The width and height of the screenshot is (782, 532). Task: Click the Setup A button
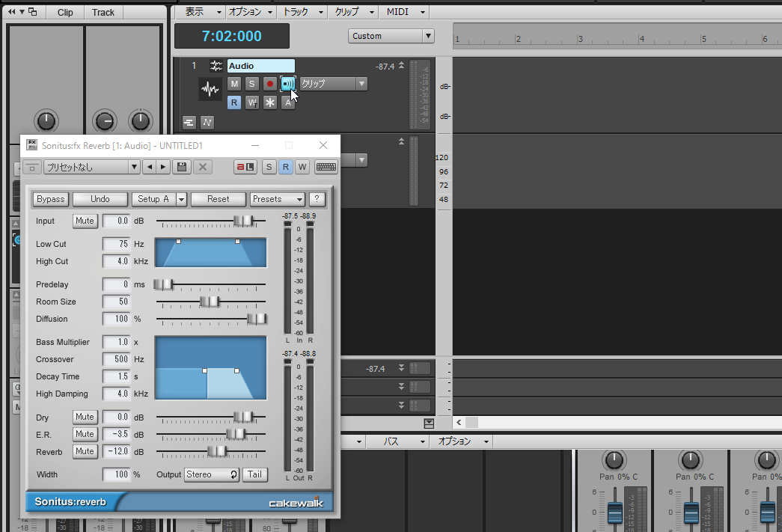(x=153, y=200)
